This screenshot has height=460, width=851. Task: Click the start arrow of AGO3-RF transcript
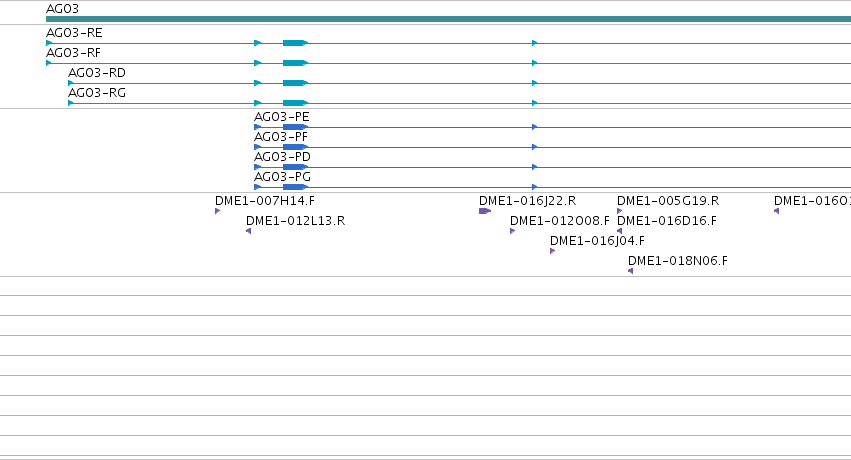pos(49,63)
